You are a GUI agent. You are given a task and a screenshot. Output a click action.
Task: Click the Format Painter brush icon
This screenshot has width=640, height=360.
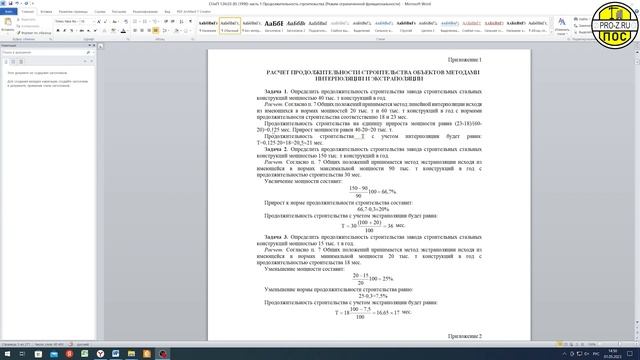tap(19, 33)
